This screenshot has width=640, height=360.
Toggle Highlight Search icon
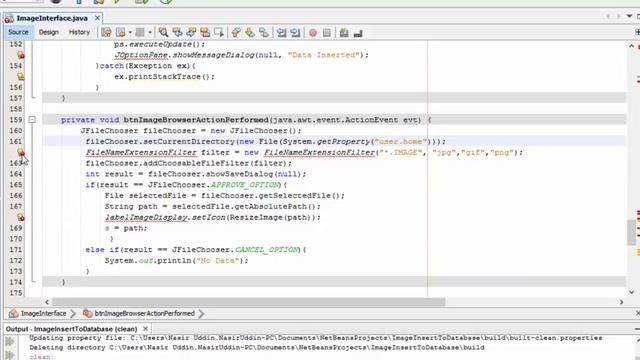coord(205,32)
